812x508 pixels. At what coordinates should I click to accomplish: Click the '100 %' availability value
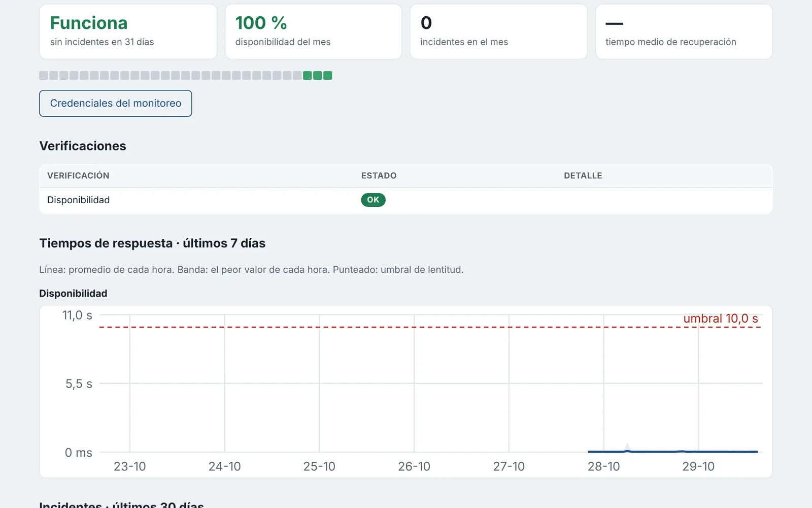click(261, 23)
